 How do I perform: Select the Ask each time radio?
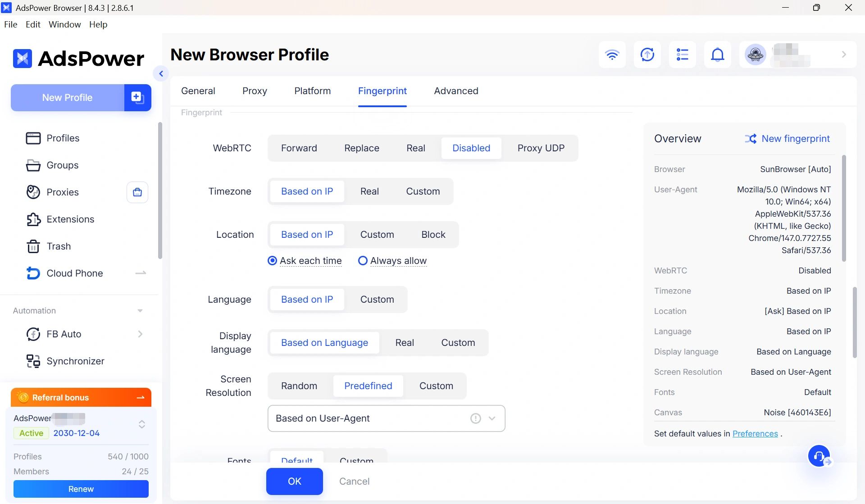coord(272,261)
